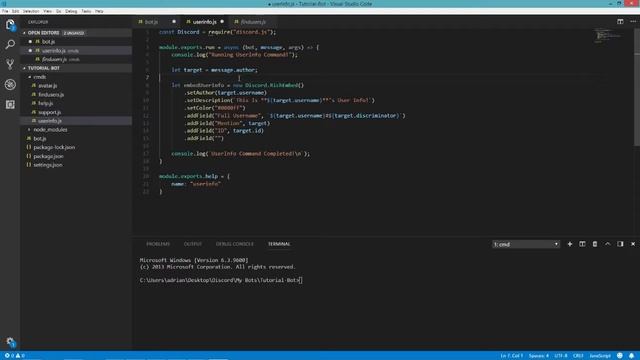Click the 'let target = message.author;' code line
640x360 pixels.
click(x=214, y=70)
